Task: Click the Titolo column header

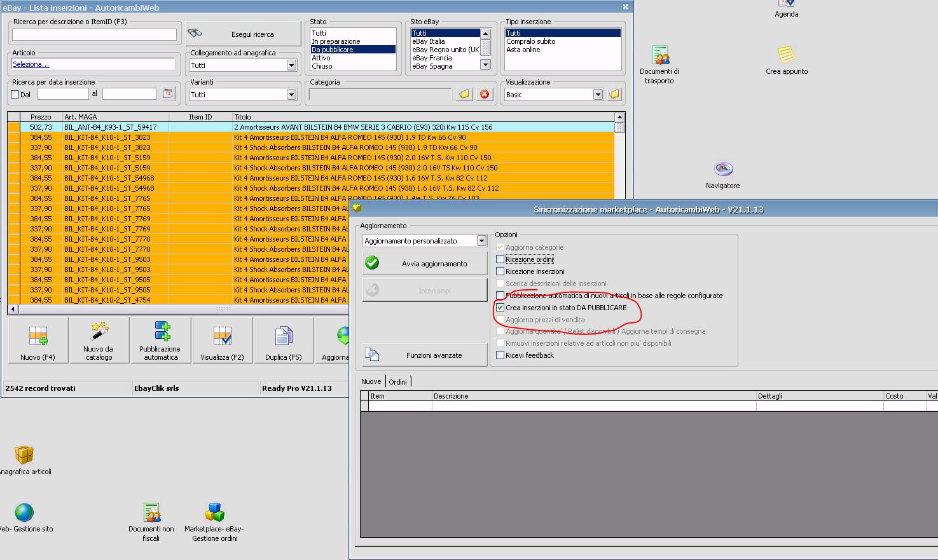Action: click(424, 117)
